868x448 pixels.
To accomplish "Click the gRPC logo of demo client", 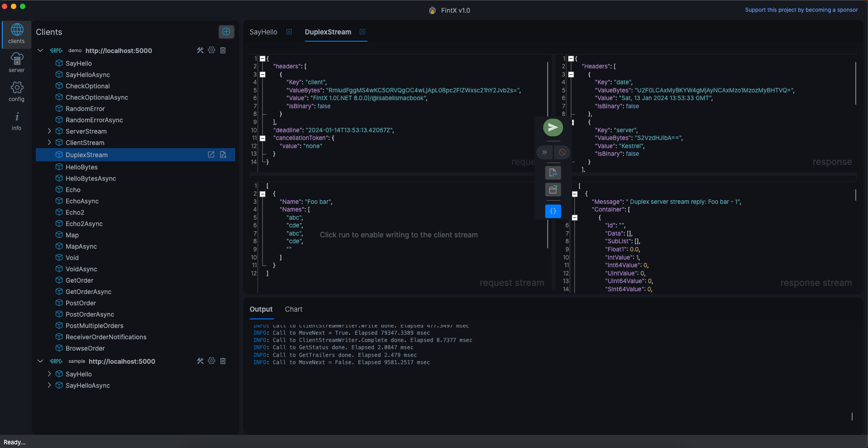I will click(x=56, y=51).
